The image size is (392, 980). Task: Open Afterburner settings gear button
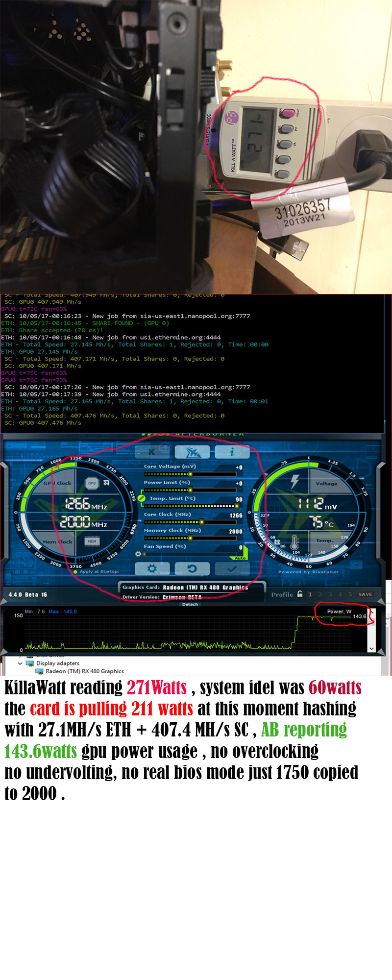tap(152, 568)
